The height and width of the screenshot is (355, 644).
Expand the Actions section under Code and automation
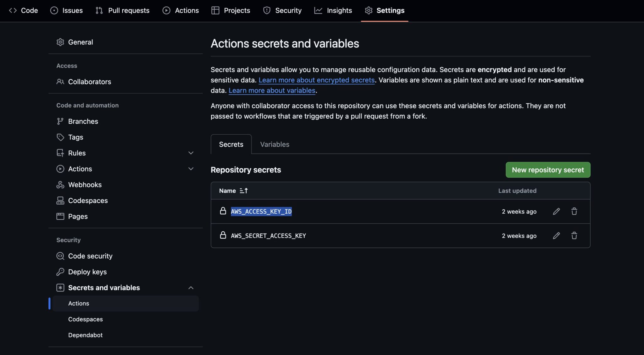coord(191,169)
